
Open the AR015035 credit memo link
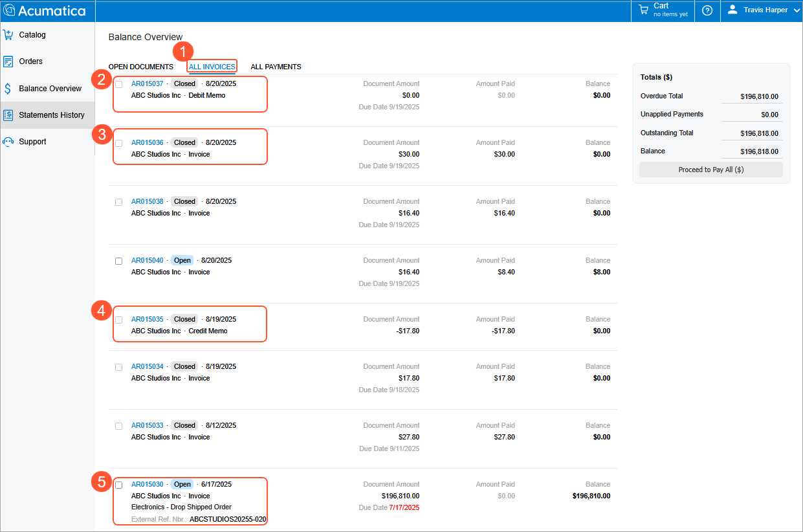(x=147, y=319)
